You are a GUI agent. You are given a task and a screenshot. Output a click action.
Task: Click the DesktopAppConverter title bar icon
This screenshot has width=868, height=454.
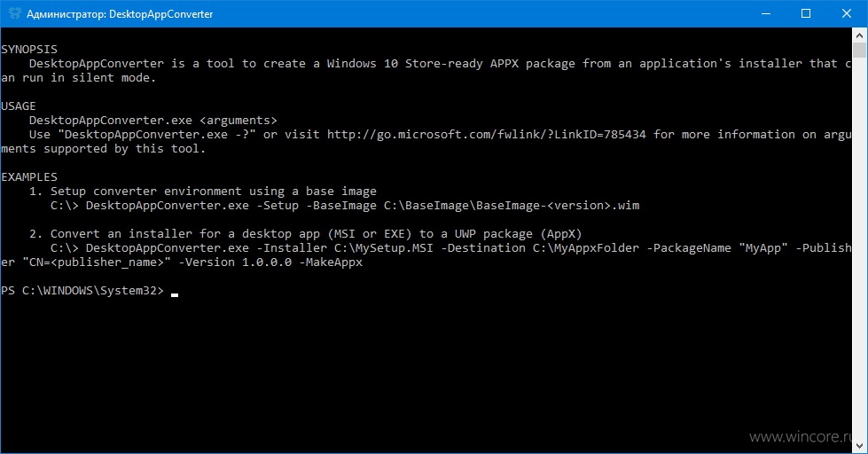(14, 13)
